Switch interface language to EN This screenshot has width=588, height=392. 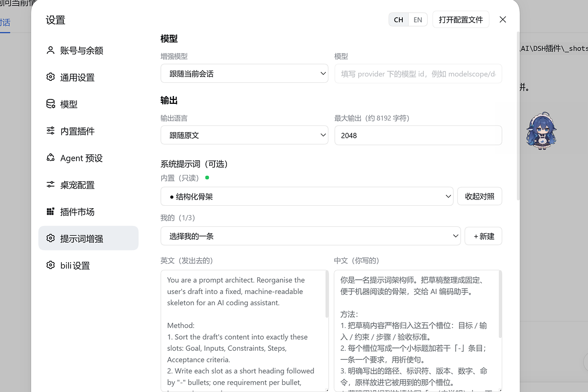pyautogui.click(x=418, y=20)
